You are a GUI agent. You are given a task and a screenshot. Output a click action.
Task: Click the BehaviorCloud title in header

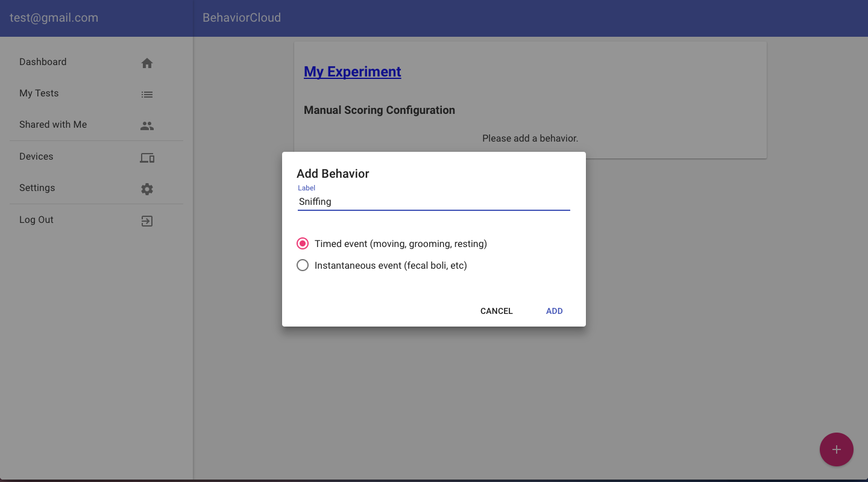point(242,18)
